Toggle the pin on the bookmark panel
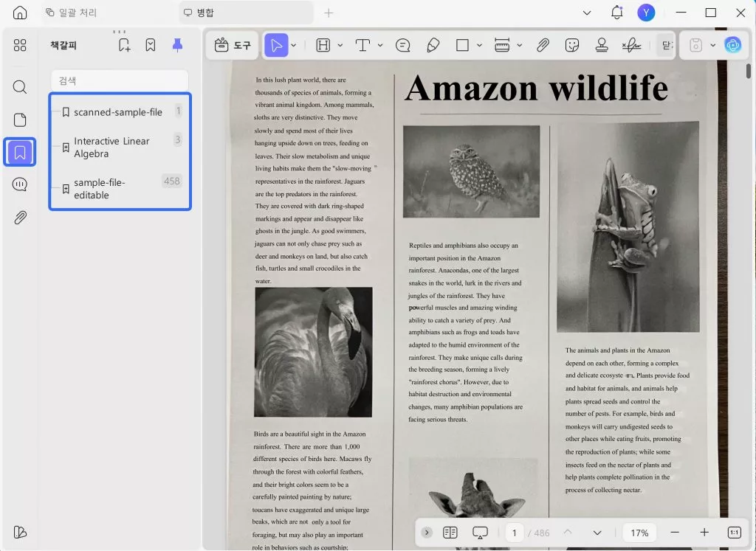This screenshot has height=551, width=756. [x=177, y=45]
